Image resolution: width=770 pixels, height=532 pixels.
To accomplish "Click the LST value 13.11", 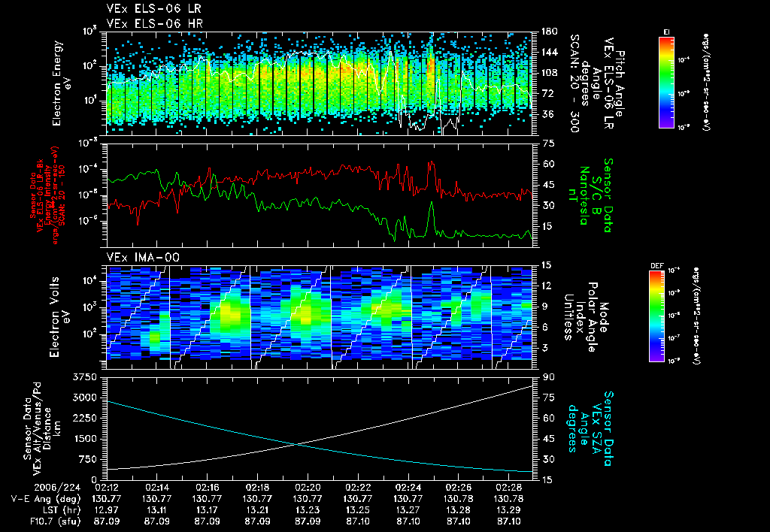I will (157, 510).
